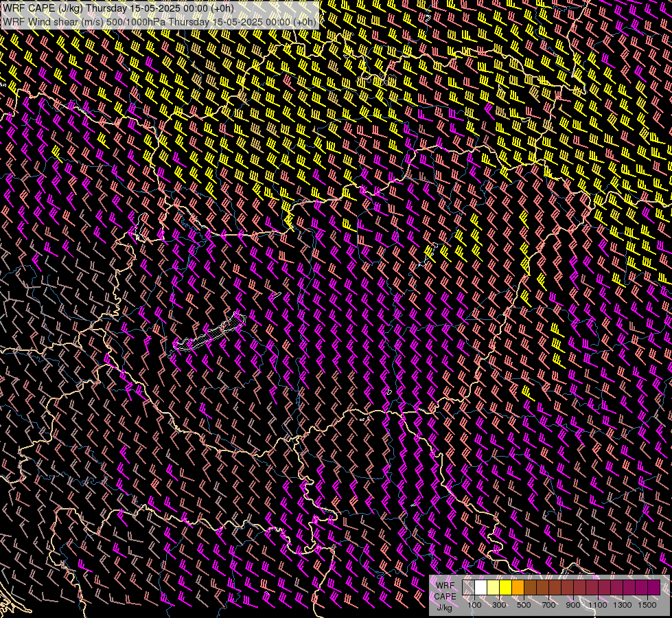The width and height of the screenshot is (672, 618).
Task: Click the legend value 500
Action: [524, 605]
